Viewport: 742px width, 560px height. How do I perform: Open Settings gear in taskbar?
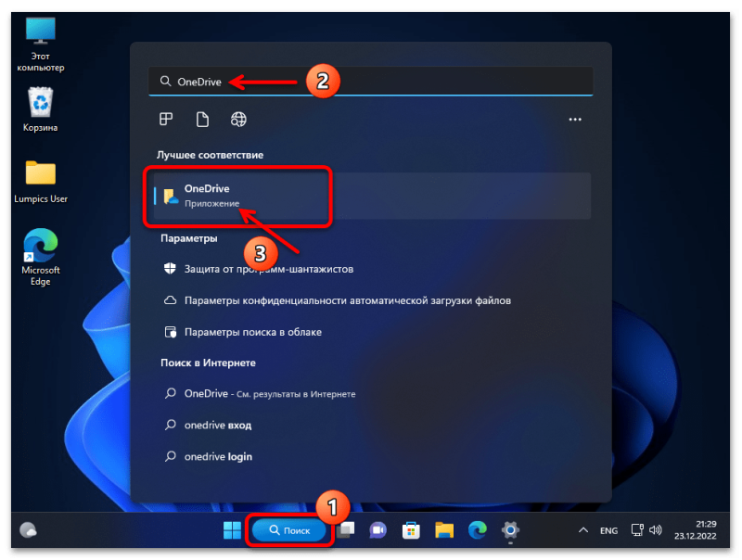[511, 530]
